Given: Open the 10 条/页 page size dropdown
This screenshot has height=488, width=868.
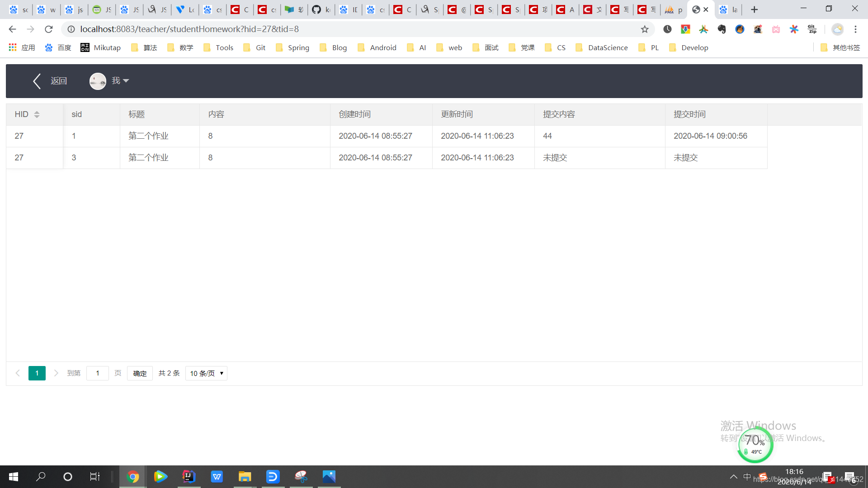Looking at the screenshot, I should (206, 373).
